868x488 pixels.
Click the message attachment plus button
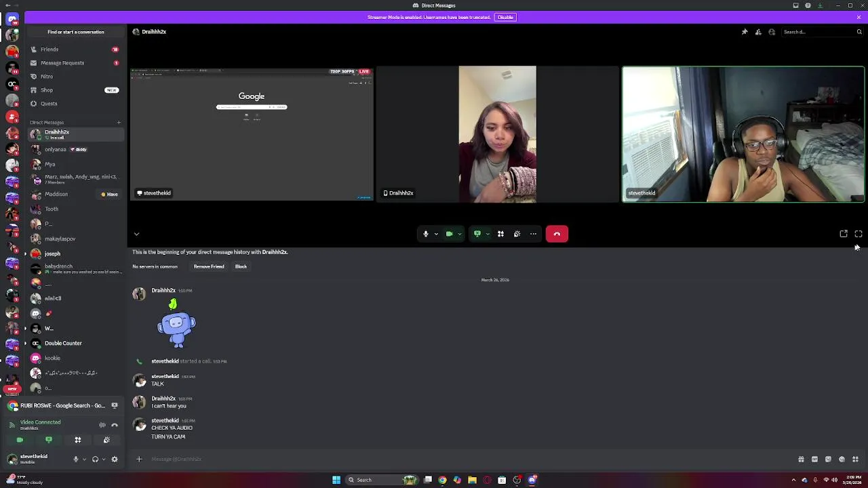click(139, 459)
